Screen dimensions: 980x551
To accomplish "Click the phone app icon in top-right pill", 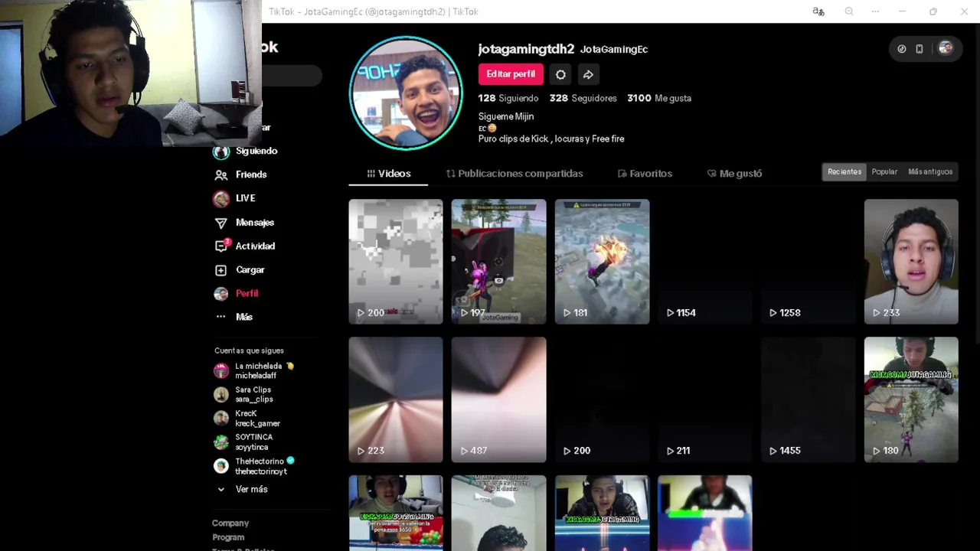I will click(x=920, y=49).
